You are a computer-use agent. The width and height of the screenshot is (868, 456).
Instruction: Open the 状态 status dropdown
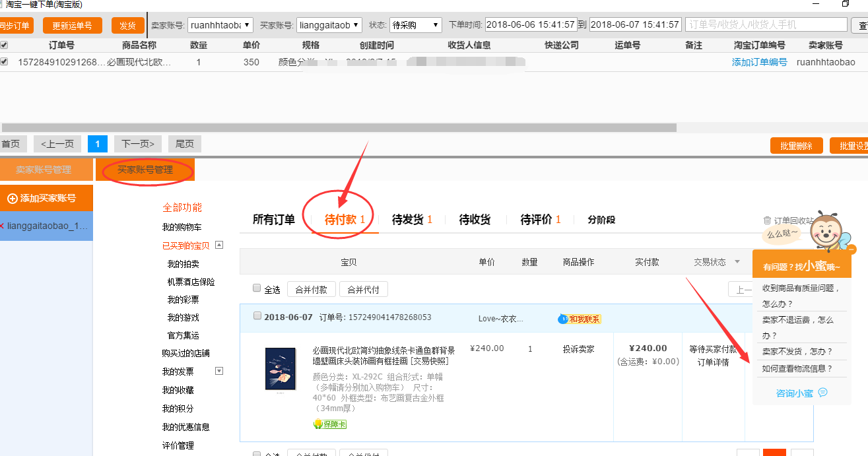416,25
